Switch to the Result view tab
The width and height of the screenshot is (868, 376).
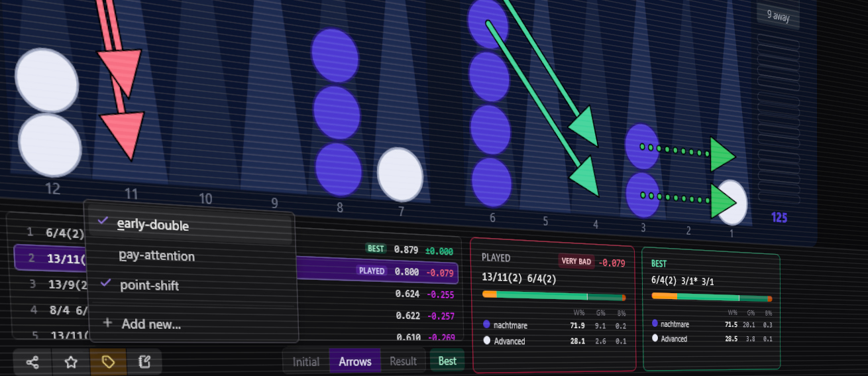click(403, 361)
